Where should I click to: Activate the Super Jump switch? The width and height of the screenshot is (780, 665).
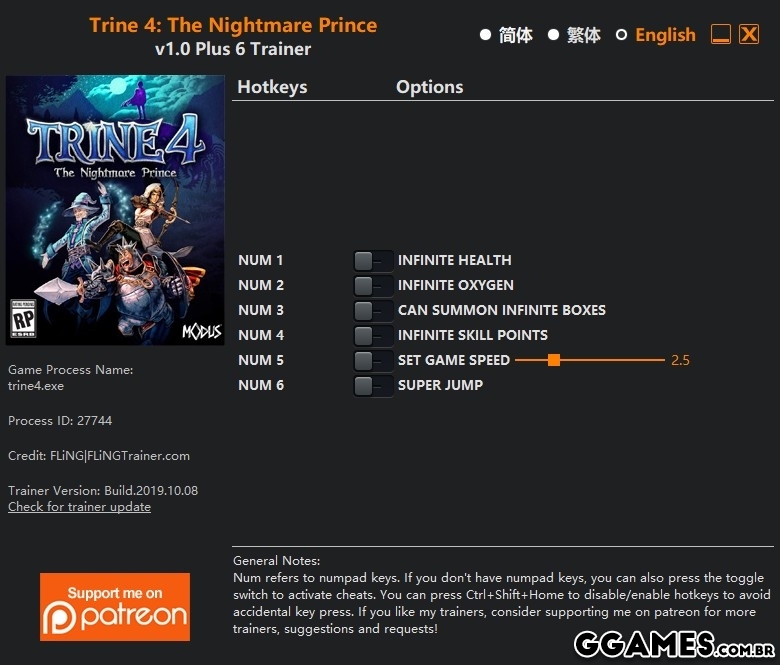tap(373, 385)
